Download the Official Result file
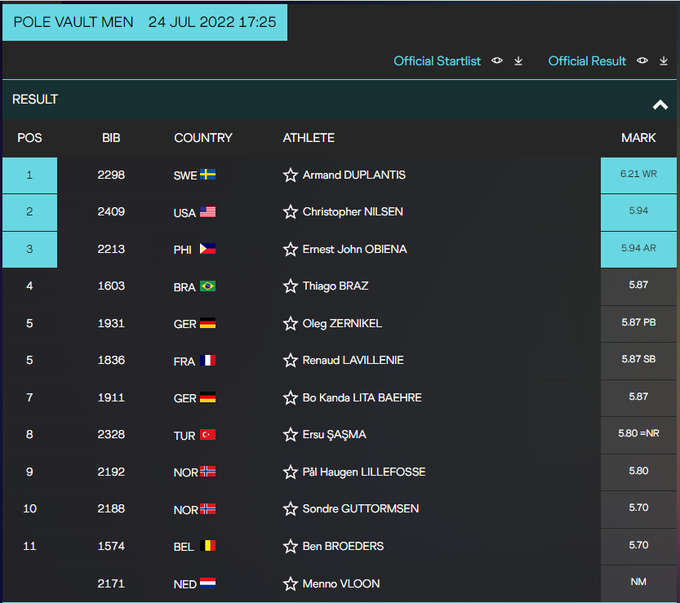This screenshot has height=603, width=680. 664,61
